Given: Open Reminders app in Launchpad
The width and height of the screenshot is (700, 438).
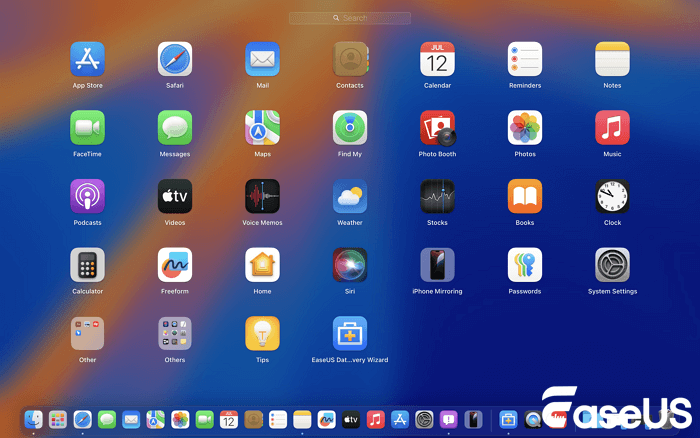Looking at the screenshot, I should tap(525, 59).
